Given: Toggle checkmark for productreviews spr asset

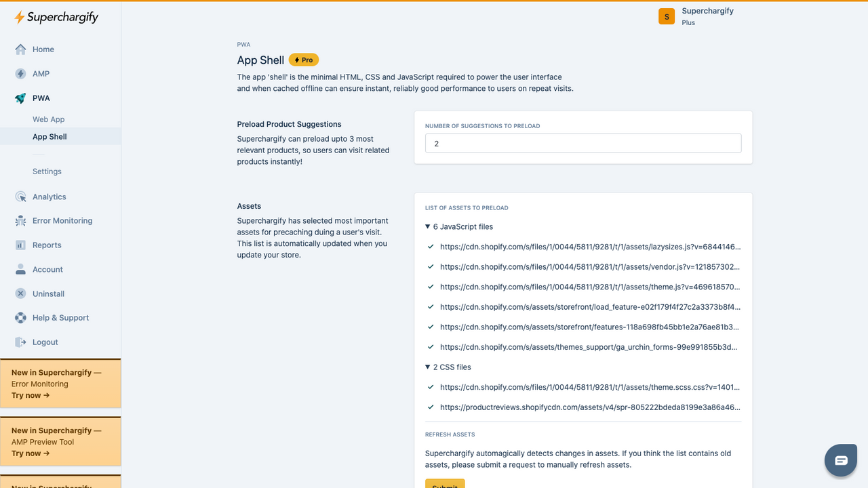Looking at the screenshot, I should point(431,407).
